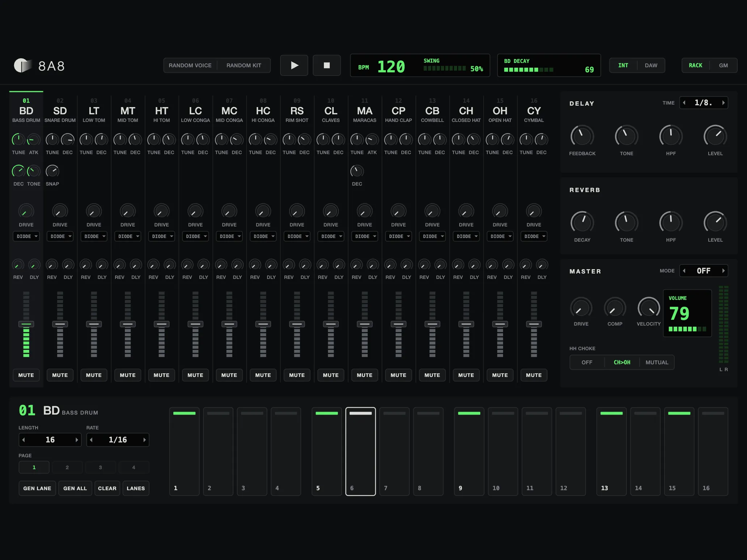Viewport: 747px width, 560px height.
Task: Click the Snare Drum SNAP knob
Action: (x=52, y=171)
